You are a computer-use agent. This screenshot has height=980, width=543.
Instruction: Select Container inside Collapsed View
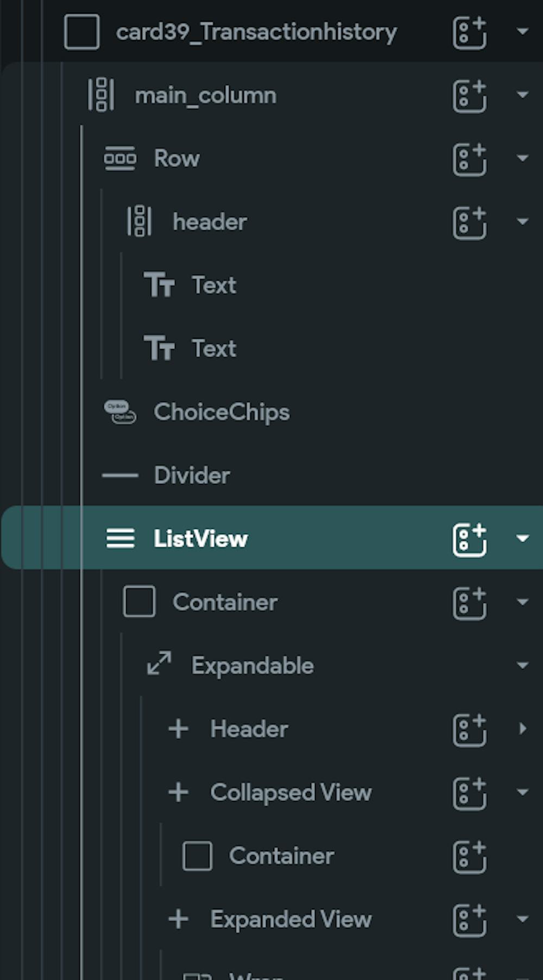click(281, 856)
